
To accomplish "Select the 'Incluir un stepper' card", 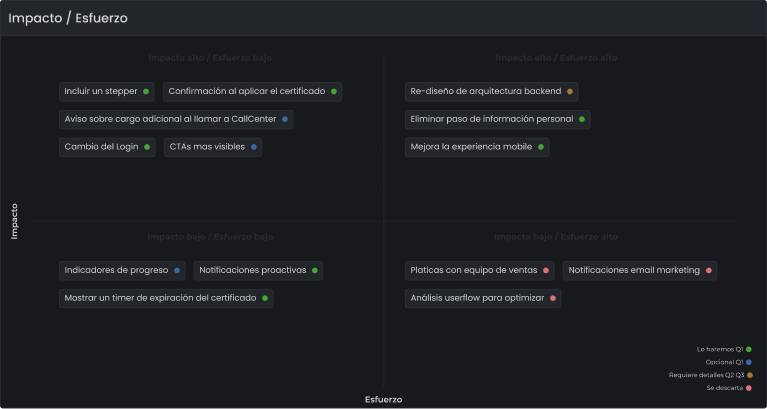I will (107, 91).
